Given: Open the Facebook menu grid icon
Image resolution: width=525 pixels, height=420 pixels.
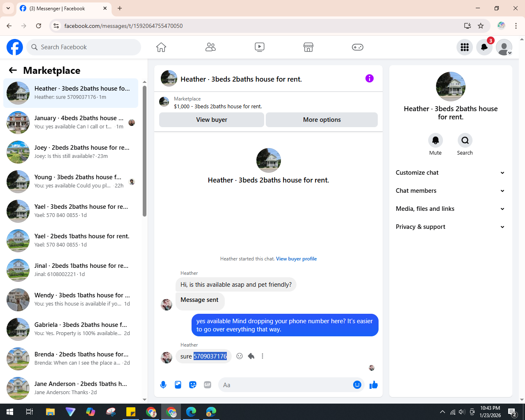Looking at the screenshot, I should click(x=465, y=47).
